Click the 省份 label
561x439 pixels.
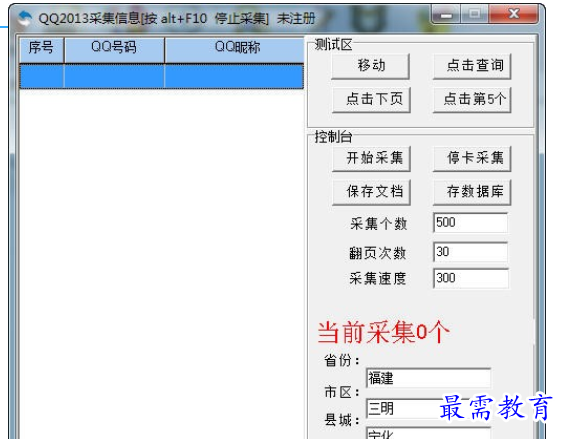pyautogui.click(x=341, y=360)
